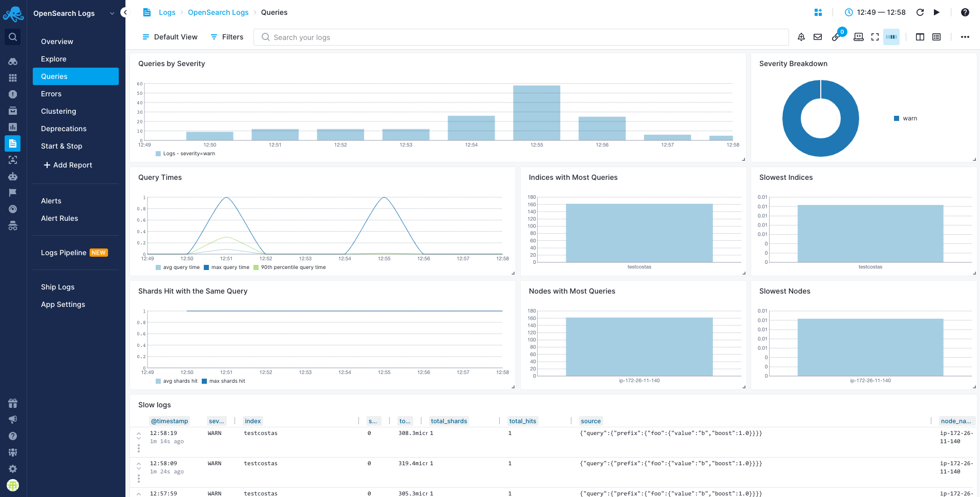The height and width of the screenshot is (497, 980).
Task: Open the archive box icon in the sidebar
Action: (x=13, y=111)
